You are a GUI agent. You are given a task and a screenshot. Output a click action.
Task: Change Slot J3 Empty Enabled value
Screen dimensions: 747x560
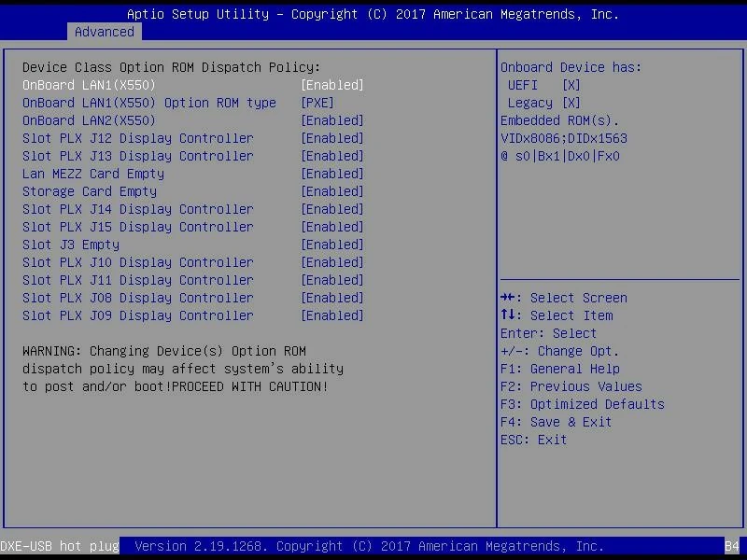[x=331, y=245]
